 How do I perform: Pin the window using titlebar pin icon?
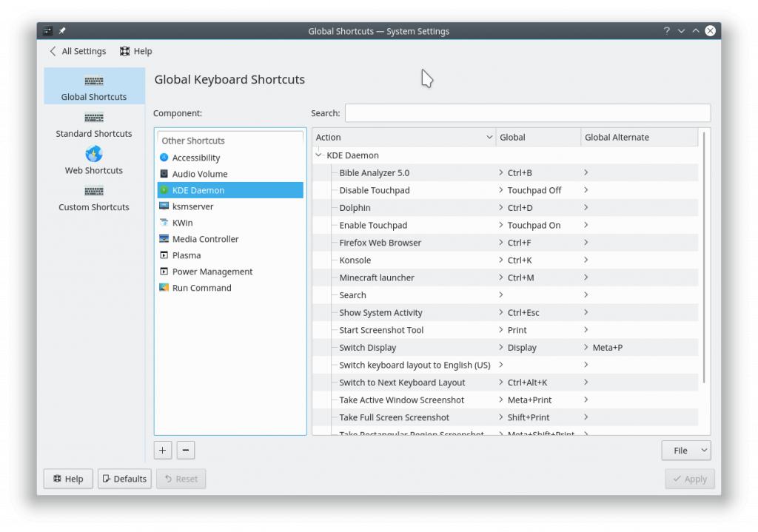pyautogui.click(x=62, y=31)
